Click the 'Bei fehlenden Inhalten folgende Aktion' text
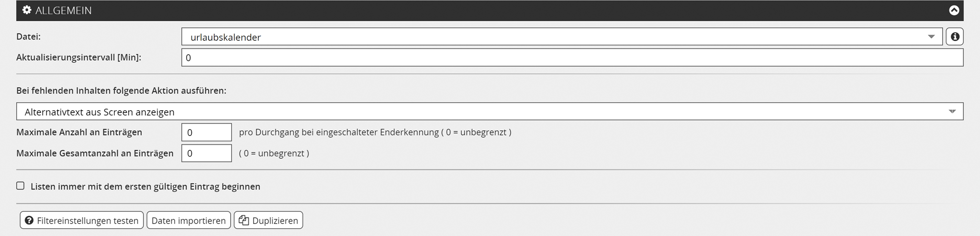This screenshot has width=980, height=236. [121, 90]
